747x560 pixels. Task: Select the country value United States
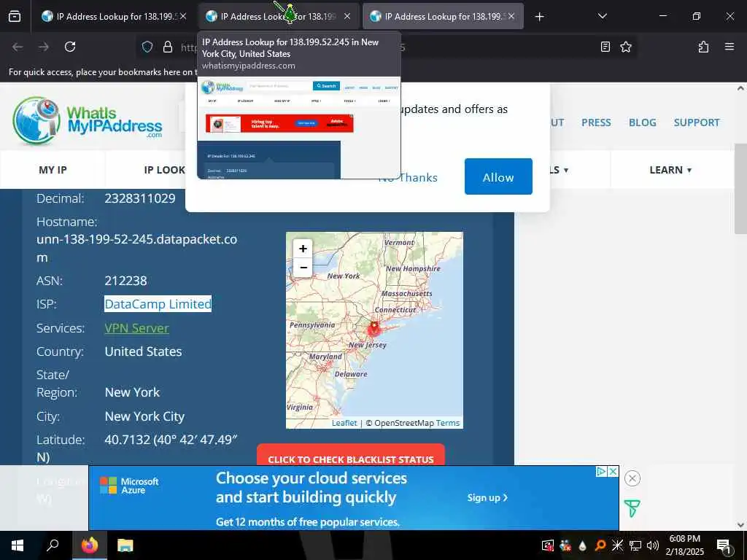144,351
